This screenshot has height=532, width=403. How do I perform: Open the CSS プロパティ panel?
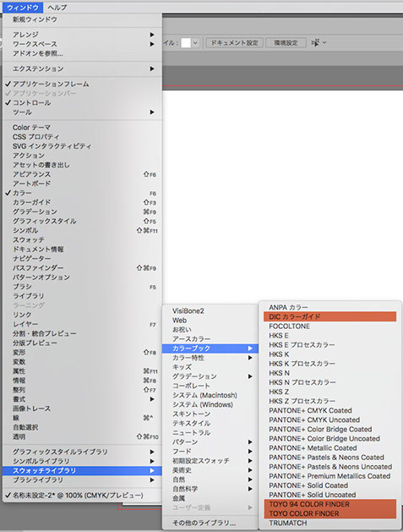pos(82,137)
